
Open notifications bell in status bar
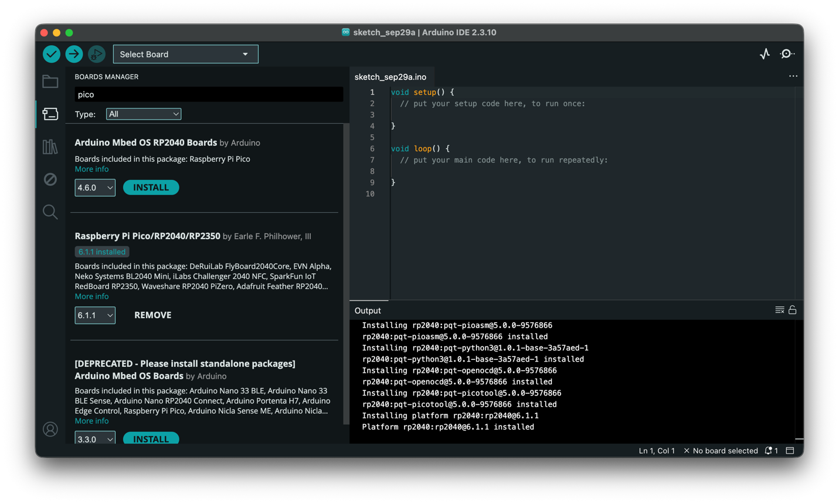pyautogui.click(x=772, y=451)
